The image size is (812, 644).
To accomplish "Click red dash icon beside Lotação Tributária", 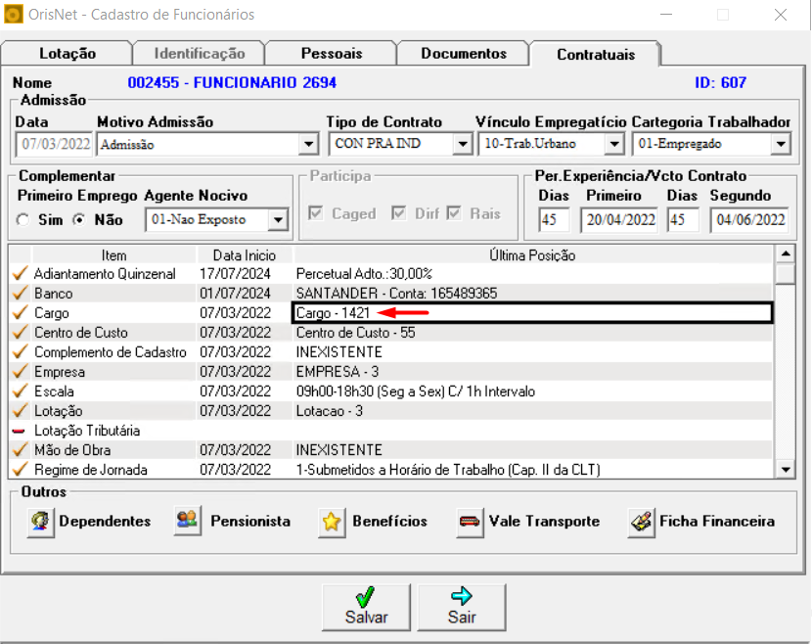I will coord(20,431).
